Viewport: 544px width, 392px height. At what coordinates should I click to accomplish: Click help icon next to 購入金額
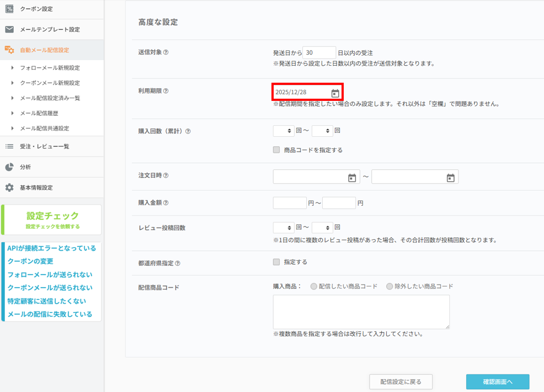166,203
